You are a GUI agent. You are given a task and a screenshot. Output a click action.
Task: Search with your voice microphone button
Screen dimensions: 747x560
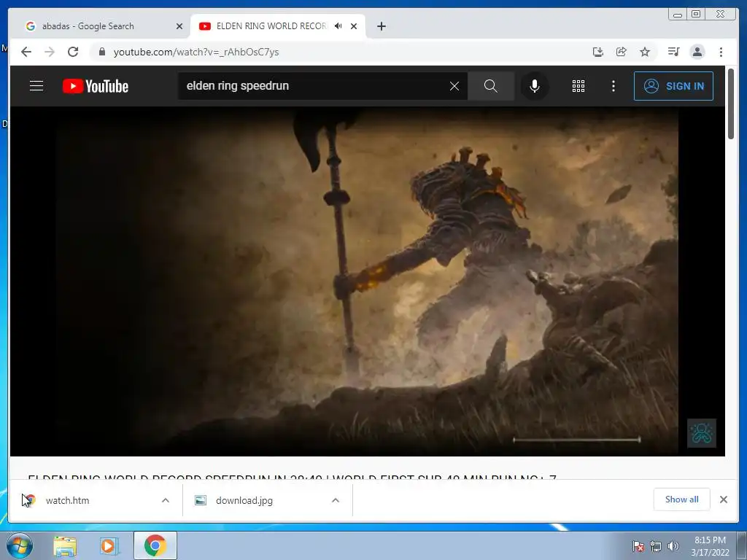tap(535, 86)
